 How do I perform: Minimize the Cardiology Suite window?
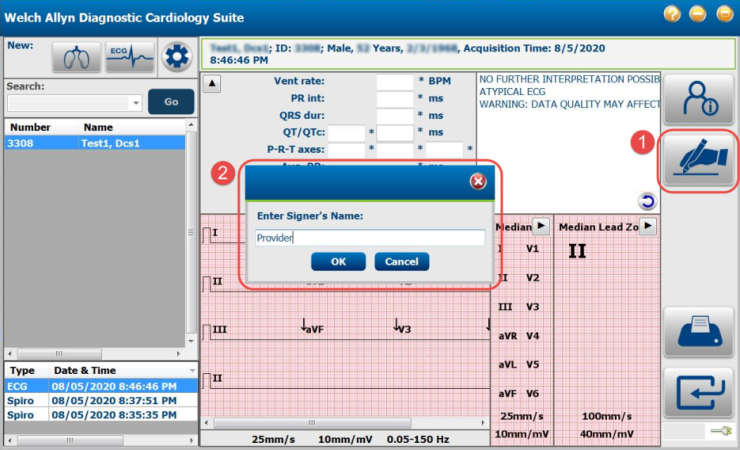click(698, 14)
